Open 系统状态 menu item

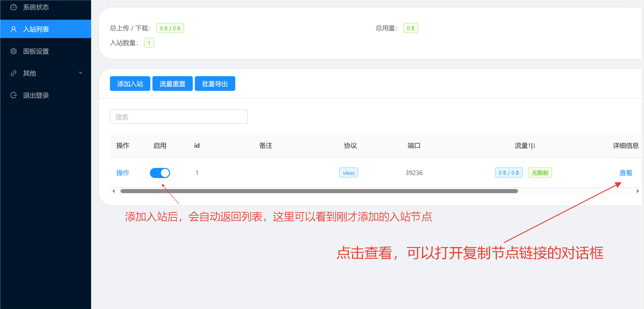tap(36, 7)
